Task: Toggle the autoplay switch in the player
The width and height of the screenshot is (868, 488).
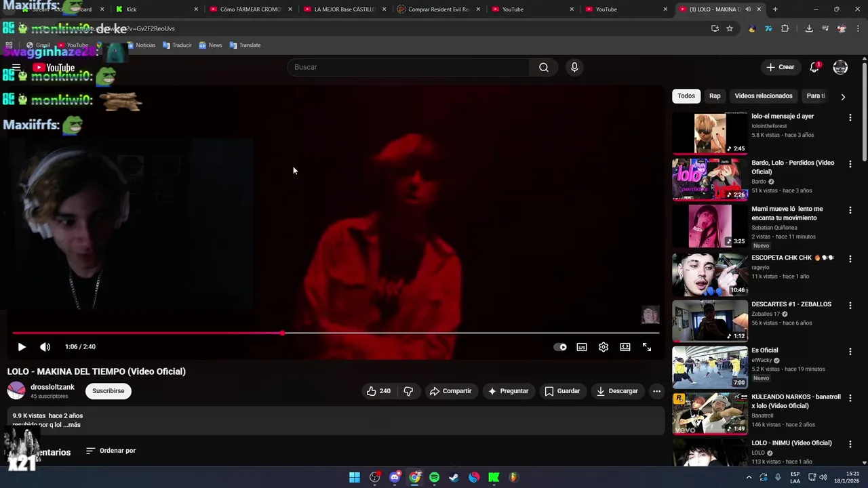Action: [560, 347]
